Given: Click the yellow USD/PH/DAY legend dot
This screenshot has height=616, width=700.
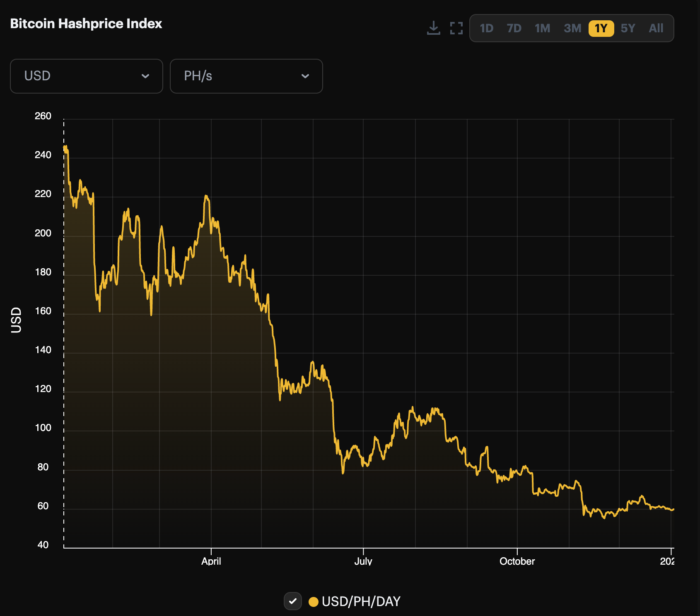Looking at the screenshot, I should pos(314,602).
